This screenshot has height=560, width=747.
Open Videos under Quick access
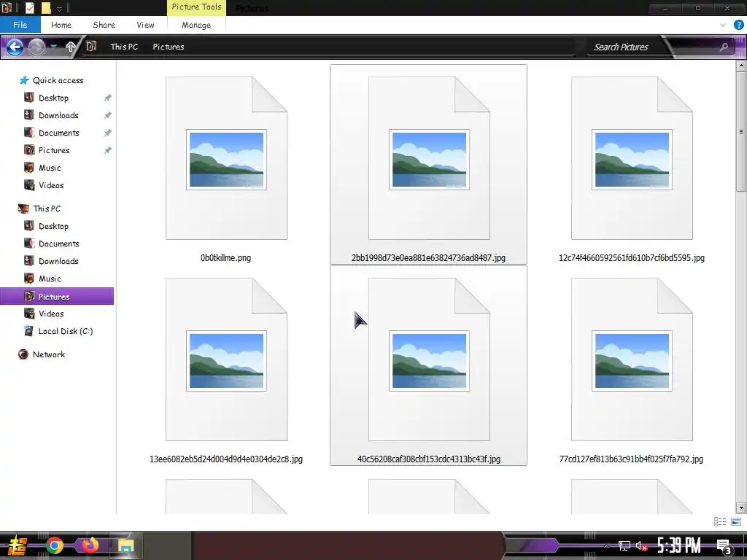coord(50,185)
